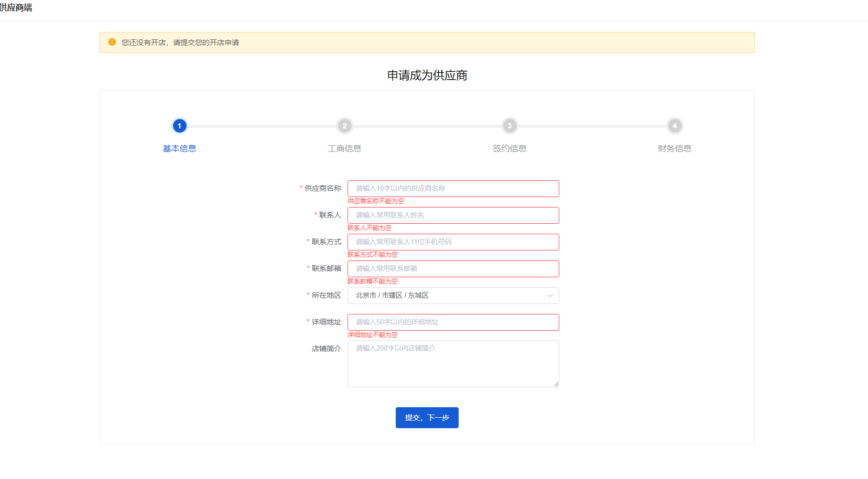Screen dimensions: 868x479
Task: Focus the 联系方式 phone number field
Action: tap(453, 242)
